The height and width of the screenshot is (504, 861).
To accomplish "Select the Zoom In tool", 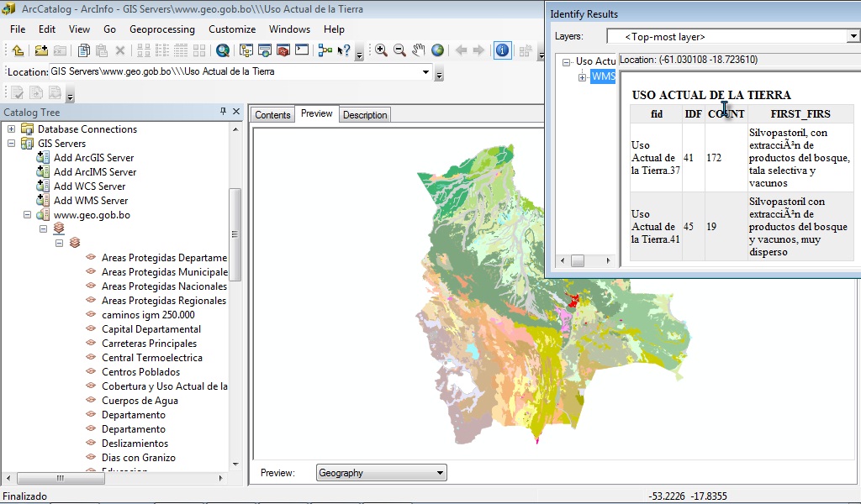I will point(381,50).
